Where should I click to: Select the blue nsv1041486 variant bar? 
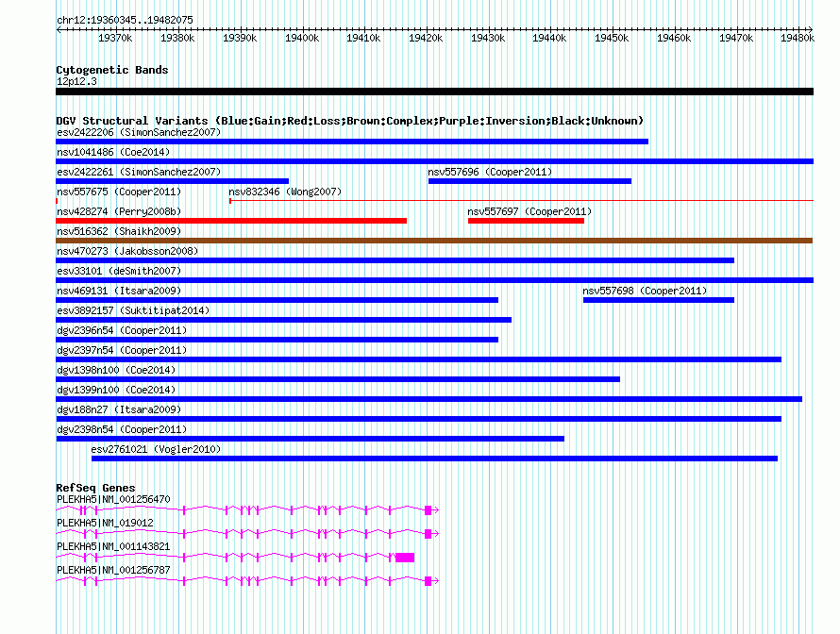434,161
